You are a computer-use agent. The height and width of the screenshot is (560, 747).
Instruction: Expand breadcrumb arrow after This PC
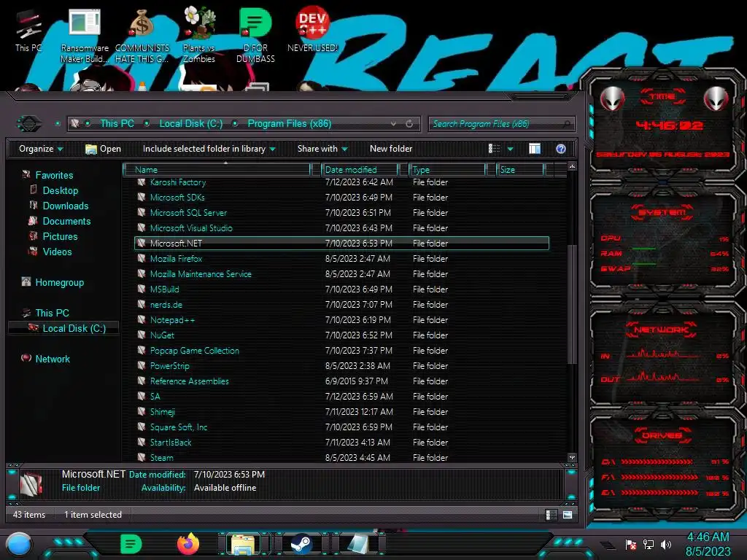(x=147, y=124)
